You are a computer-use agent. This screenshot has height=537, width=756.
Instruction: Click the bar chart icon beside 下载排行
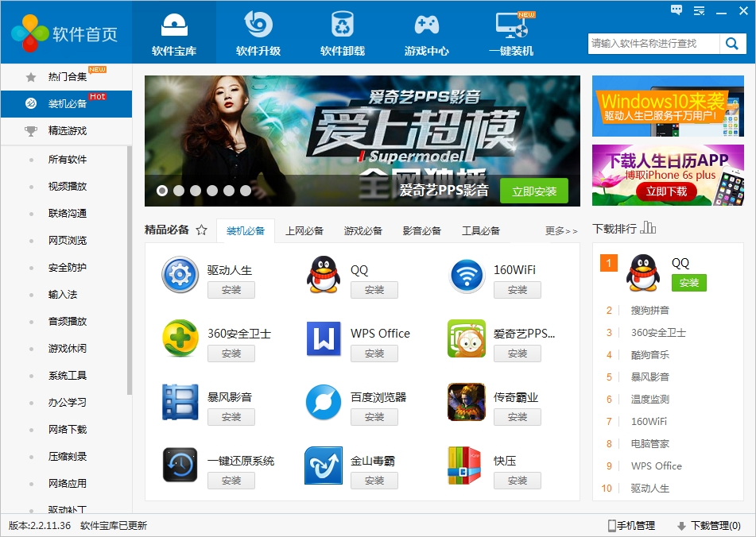coord(648,227)
